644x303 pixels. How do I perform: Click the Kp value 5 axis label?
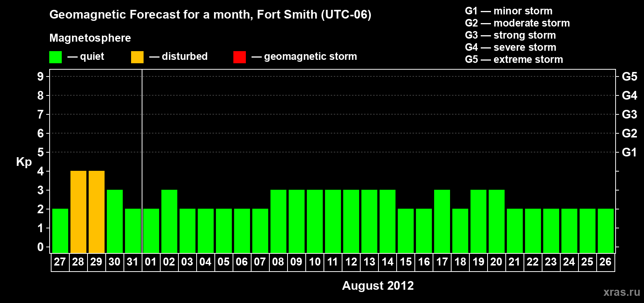pyautogui.click(x=41, y=152)
